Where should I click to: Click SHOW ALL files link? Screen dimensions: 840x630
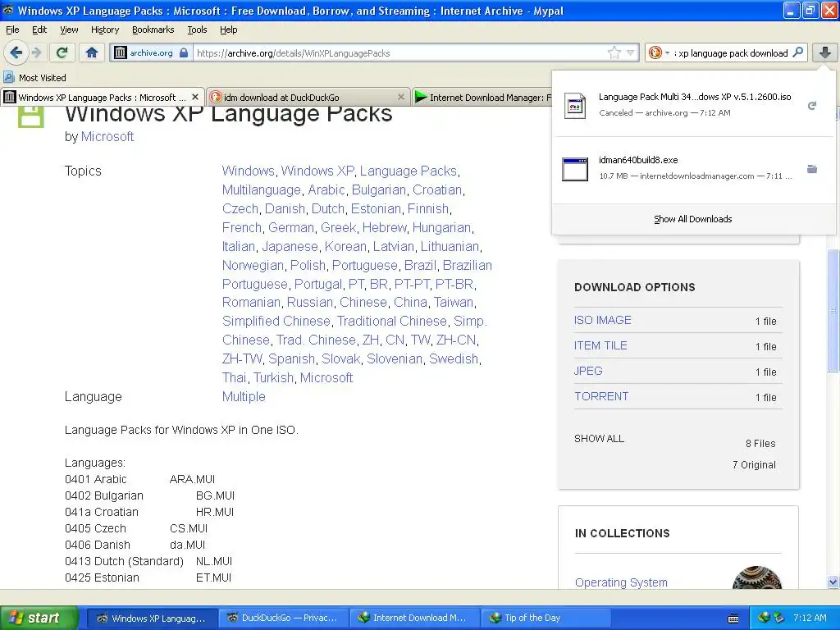(x=599, y=439)
